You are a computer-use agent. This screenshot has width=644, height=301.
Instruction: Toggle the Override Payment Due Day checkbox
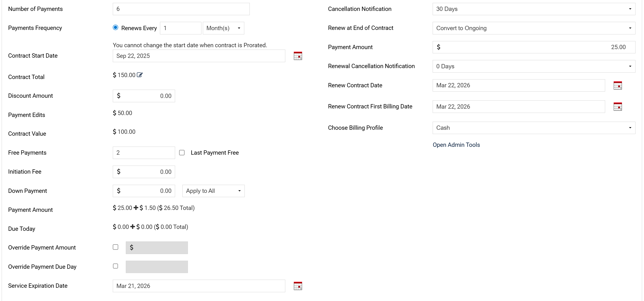point(115,266)
